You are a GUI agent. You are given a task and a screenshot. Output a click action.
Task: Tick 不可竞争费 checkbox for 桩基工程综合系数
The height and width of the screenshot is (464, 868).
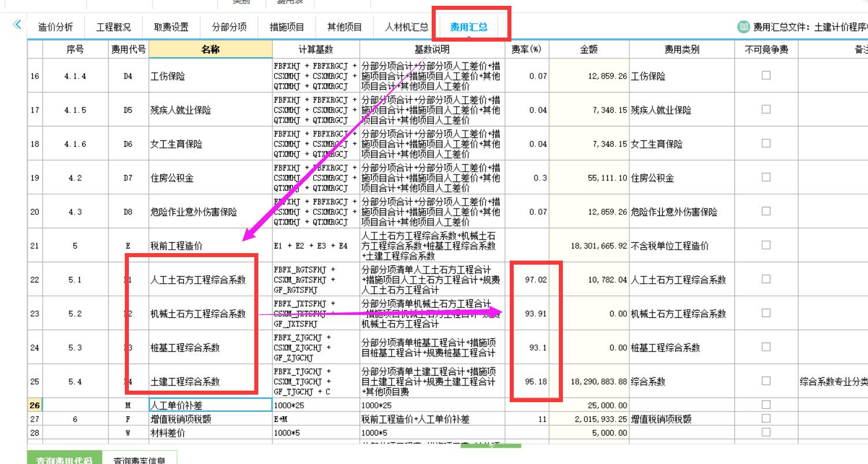tap(766, 347)
